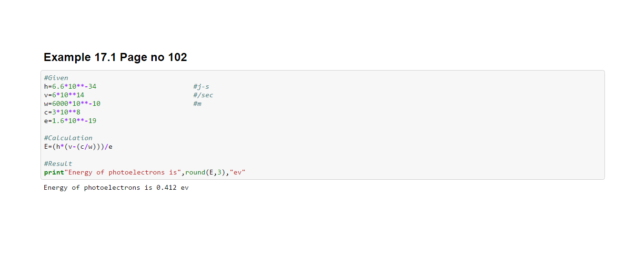Place cursor on the e=1.6*10**-19 line
Image resolution: width=644 pixels, height=277 pixels.
[x=70, y=121]
